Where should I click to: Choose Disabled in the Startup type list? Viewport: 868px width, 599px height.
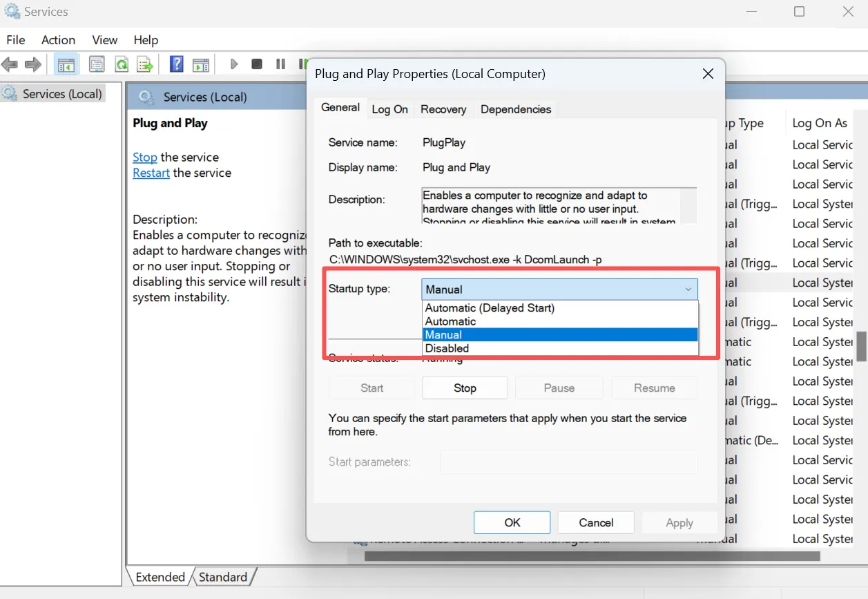point(560,348)
